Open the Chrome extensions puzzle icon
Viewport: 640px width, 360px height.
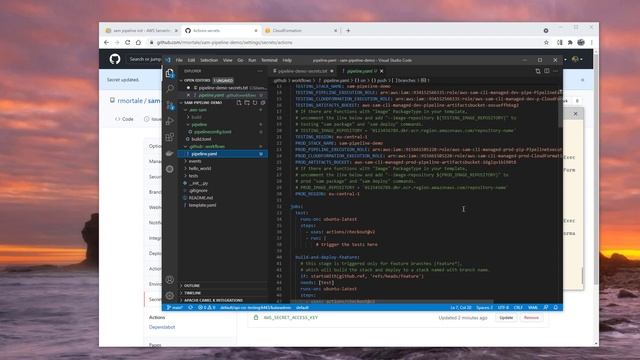point(570,42)
